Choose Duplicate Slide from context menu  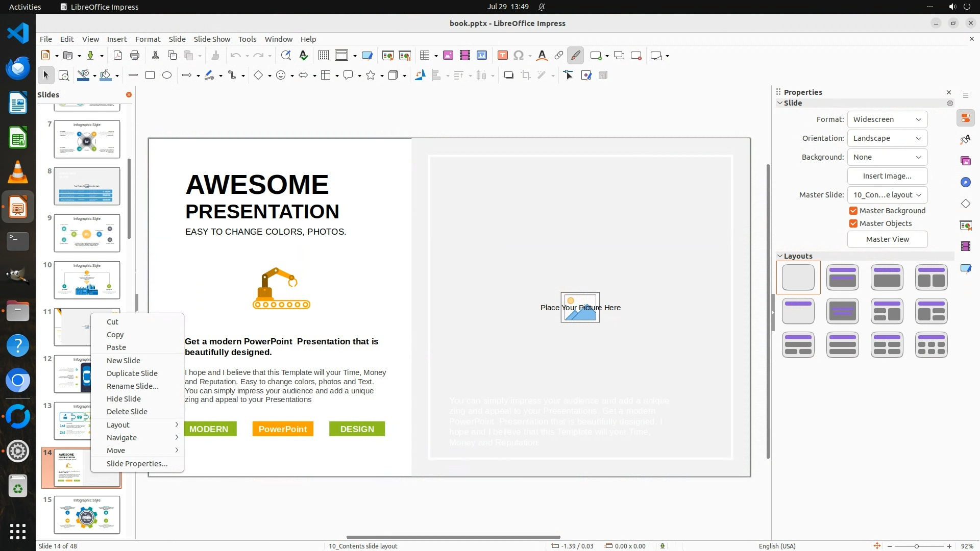tap(132, 373)
